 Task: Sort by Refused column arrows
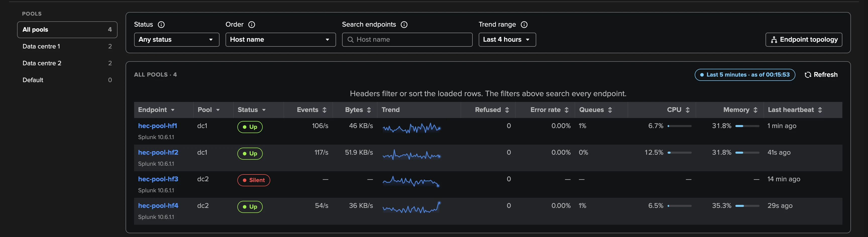click(507, 110)
